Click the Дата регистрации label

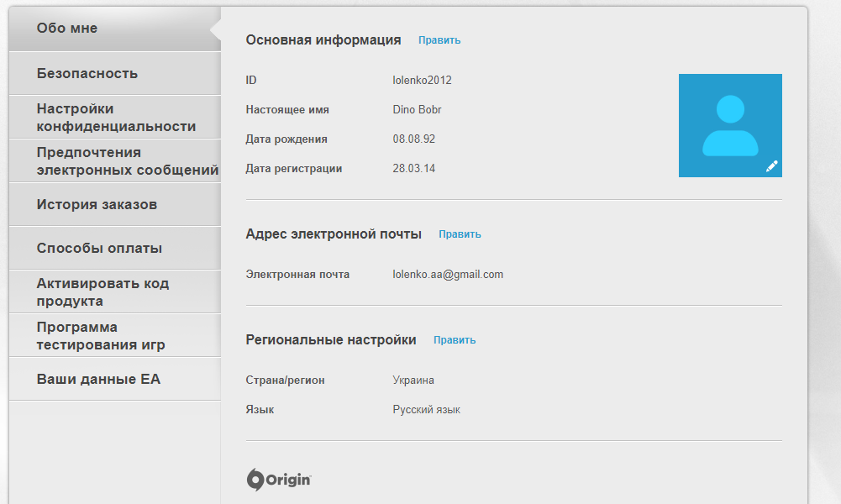tap(294, 169)
